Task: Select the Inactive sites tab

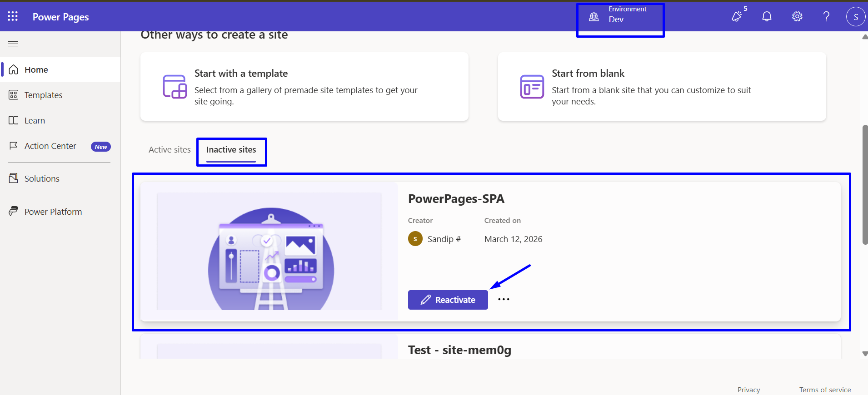Action: (231, 150)
